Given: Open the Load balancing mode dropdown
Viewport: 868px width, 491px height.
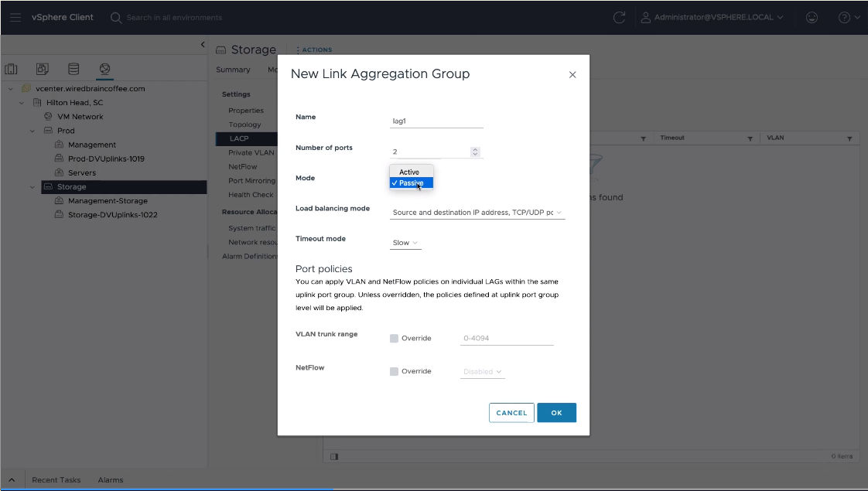Looking at the screenshot, I should click(477, 212).
